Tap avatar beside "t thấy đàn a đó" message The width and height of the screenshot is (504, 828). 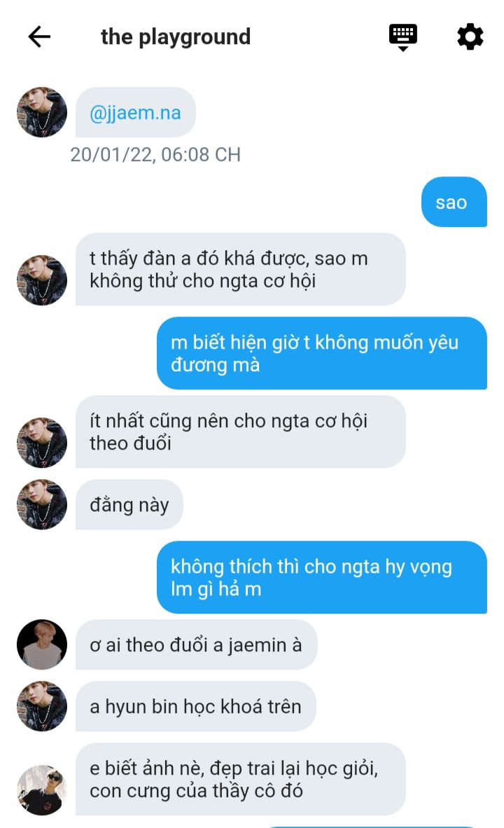click(x=42, y=280)
